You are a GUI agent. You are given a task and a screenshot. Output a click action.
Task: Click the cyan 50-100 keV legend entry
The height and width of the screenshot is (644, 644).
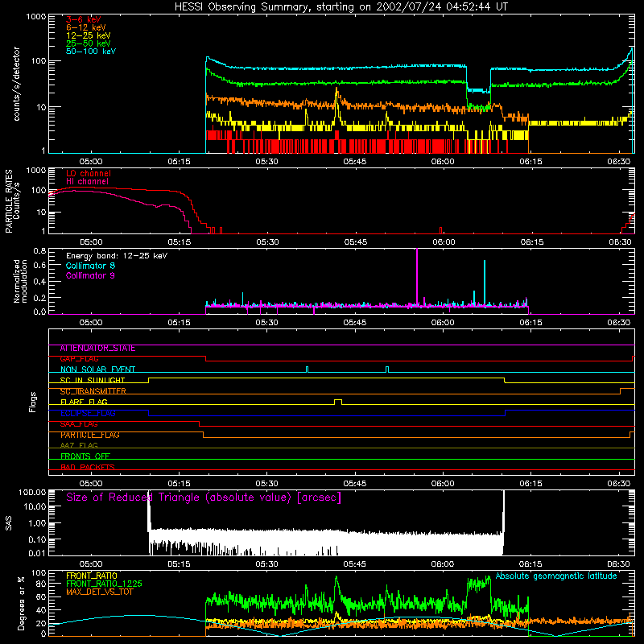pos(91,52)
